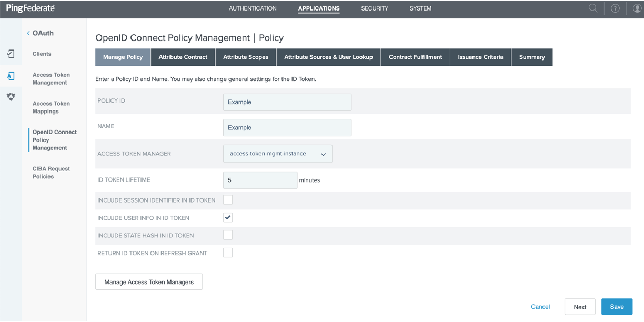Open the search magnifier in the top bar
The height and width of the screenshot is (322, 644).
[593, 8]
